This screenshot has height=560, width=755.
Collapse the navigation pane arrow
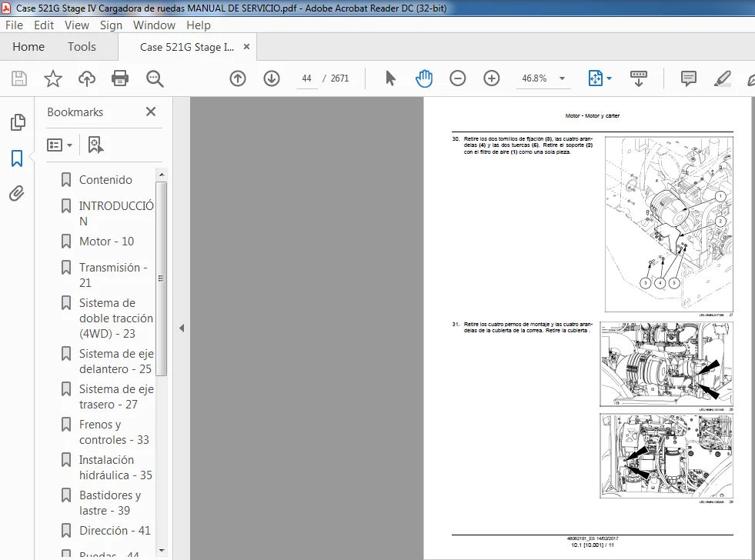click(x=182, y=328)
